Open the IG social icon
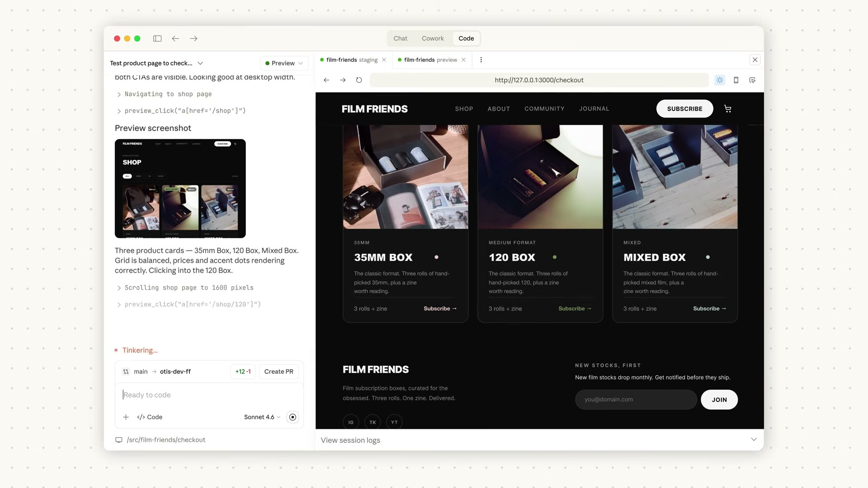868x488 pixels. coord(351,422)
